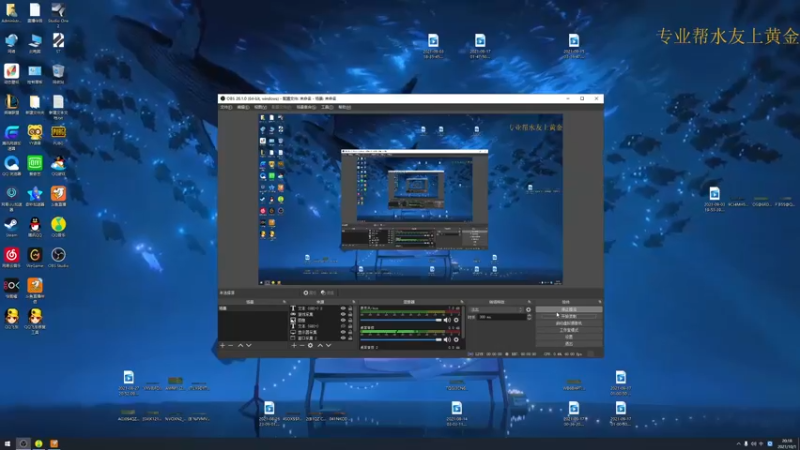Add a new scene with plus icon
The image size is (800, 450).
222,345
